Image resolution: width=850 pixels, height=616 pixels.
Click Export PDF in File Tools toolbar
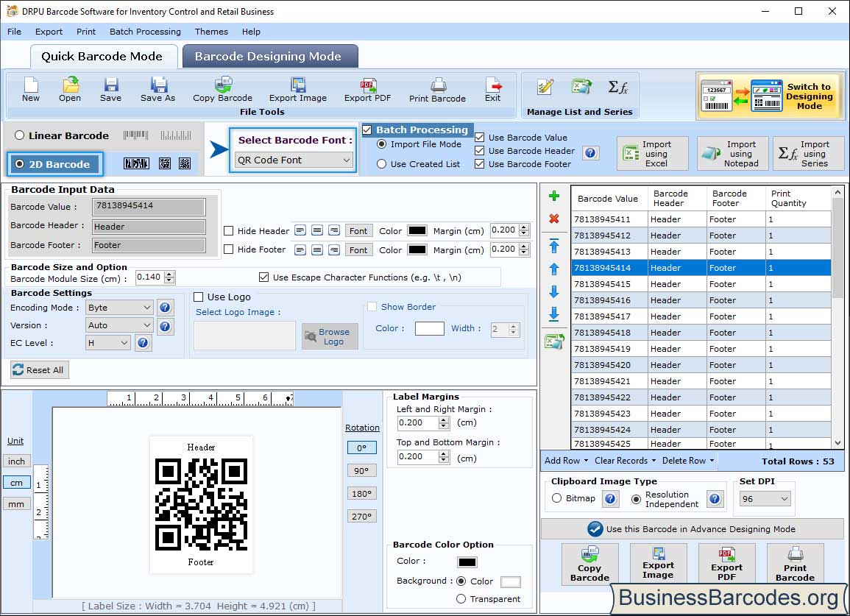click(x=367, y=90)
